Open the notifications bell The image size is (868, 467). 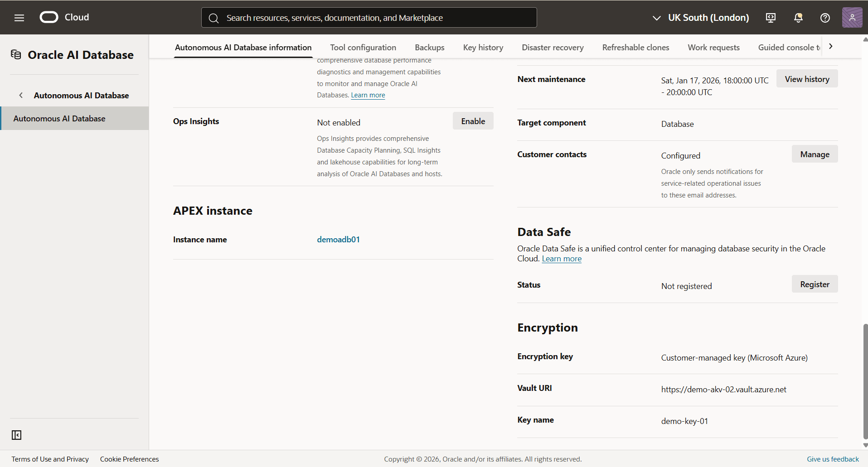pos(798,18)
